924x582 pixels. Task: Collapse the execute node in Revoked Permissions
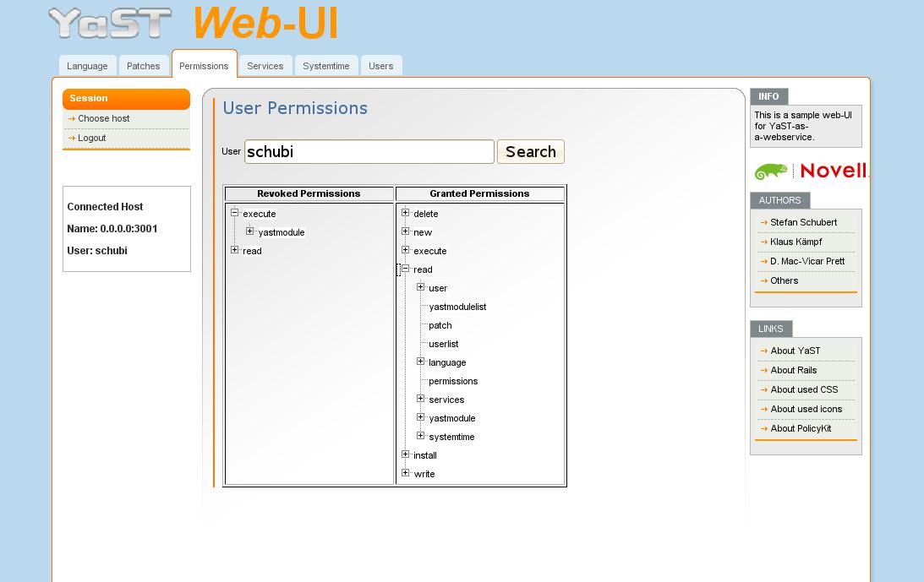point(234,213)
